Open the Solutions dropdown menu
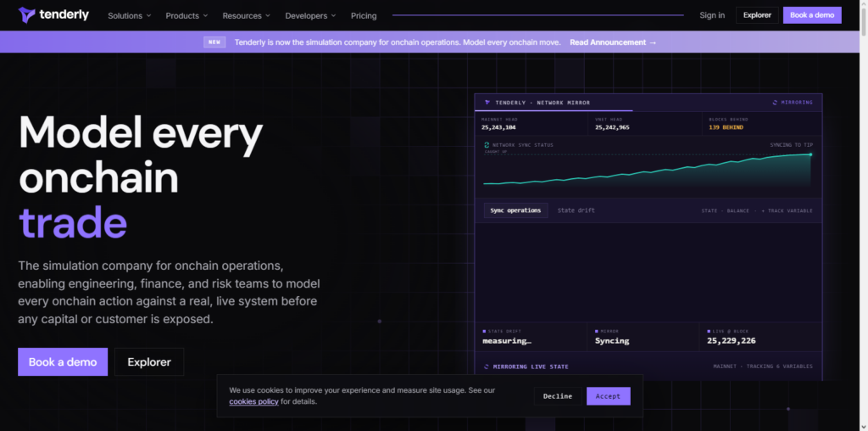 coord(129,15)
